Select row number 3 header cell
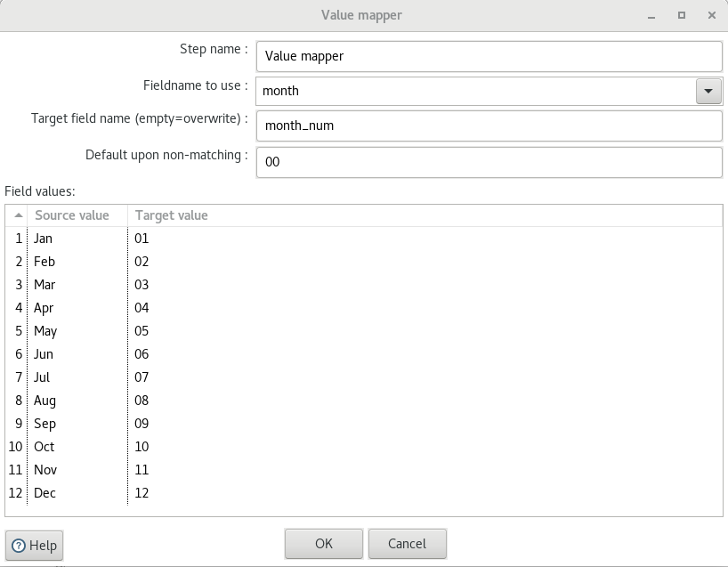This screenshot has width=728, height=567. [16, 285]
